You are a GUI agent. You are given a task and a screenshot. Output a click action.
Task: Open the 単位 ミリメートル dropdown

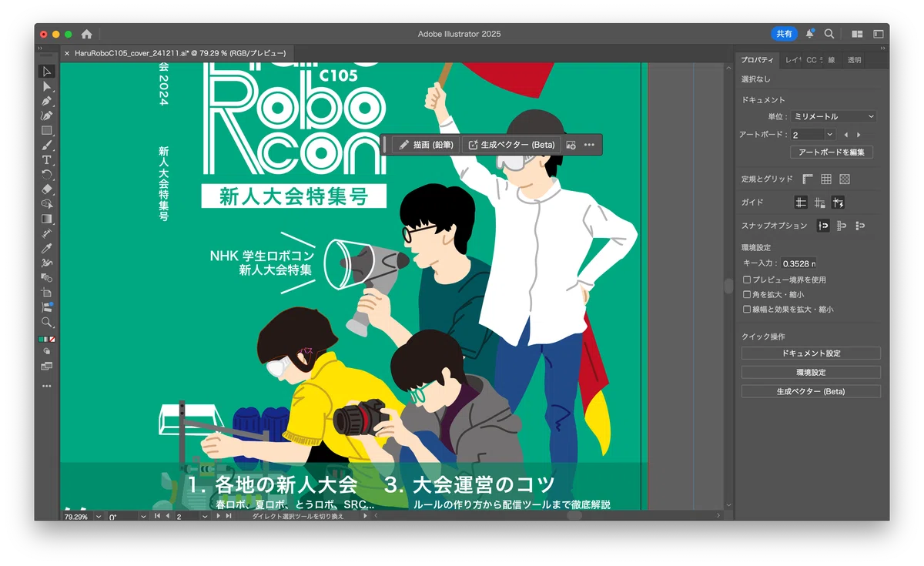835,116
